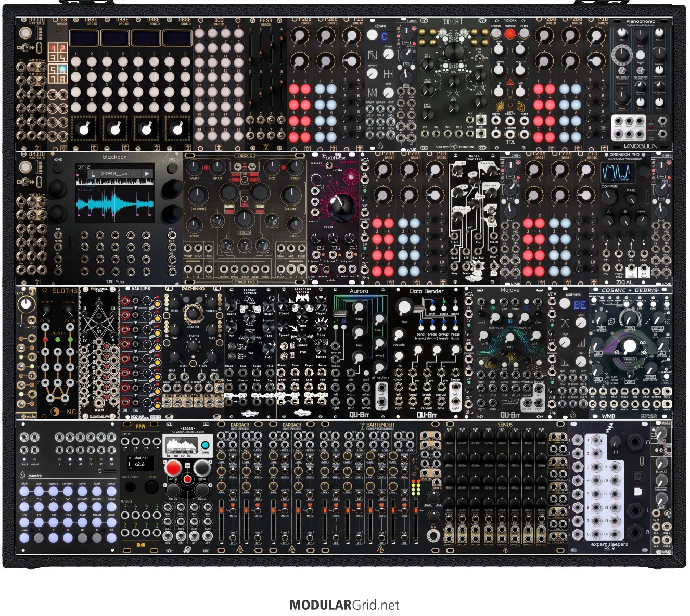
Task: Click the envelope shape display on Zadar
Action: pos(181,446)
